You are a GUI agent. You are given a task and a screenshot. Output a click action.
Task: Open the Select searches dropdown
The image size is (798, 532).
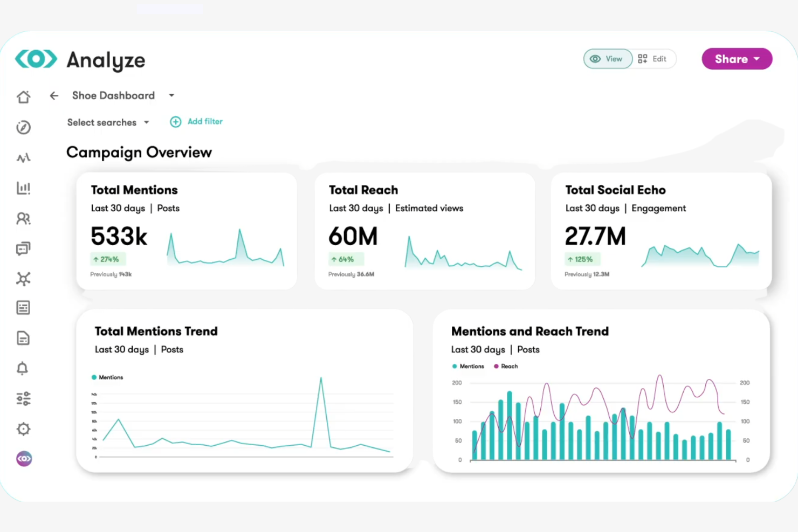(108, 122)
